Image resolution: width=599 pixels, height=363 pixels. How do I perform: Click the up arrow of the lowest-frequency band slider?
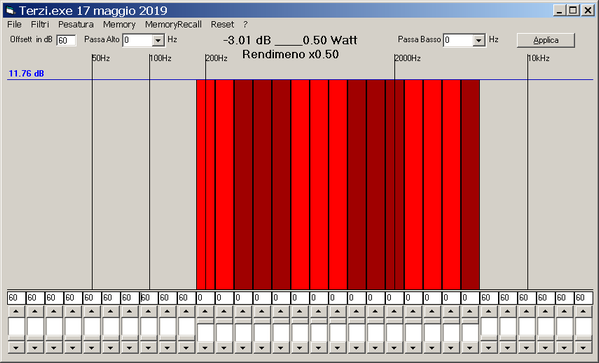pos(16,312)
